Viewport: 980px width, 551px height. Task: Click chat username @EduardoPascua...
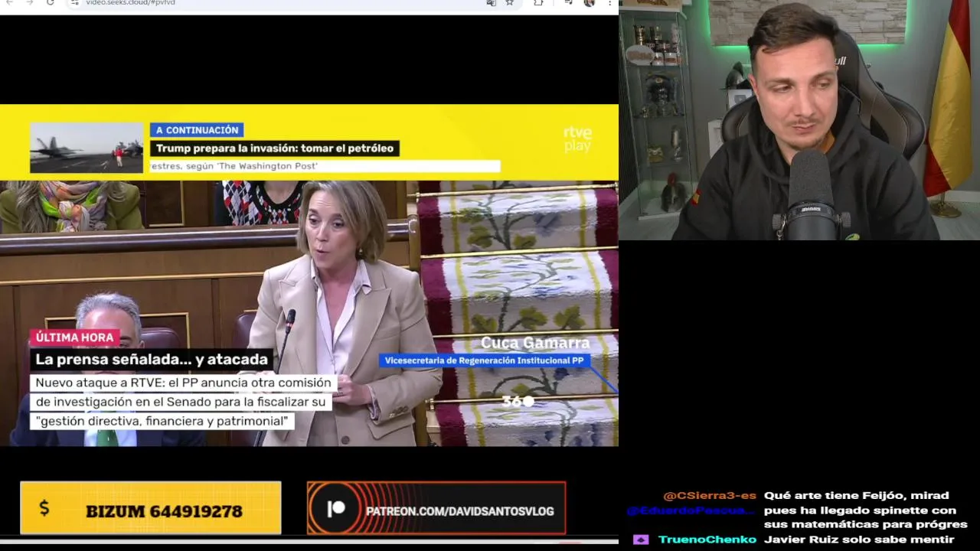691,510
